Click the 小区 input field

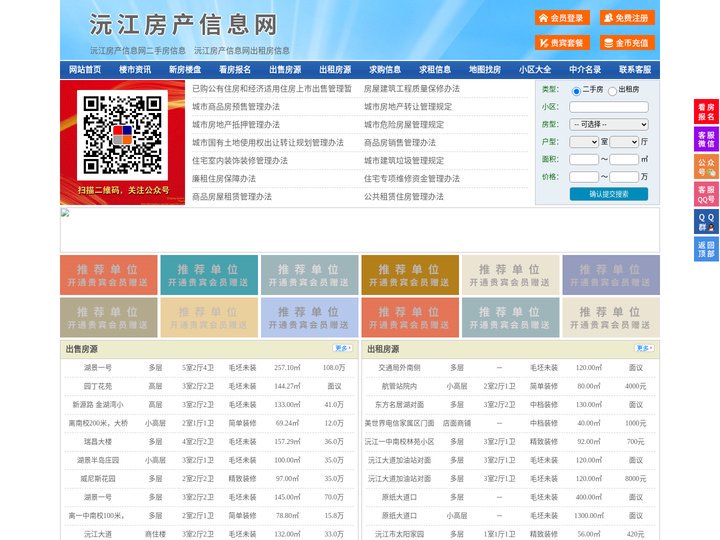click(609, 107)
